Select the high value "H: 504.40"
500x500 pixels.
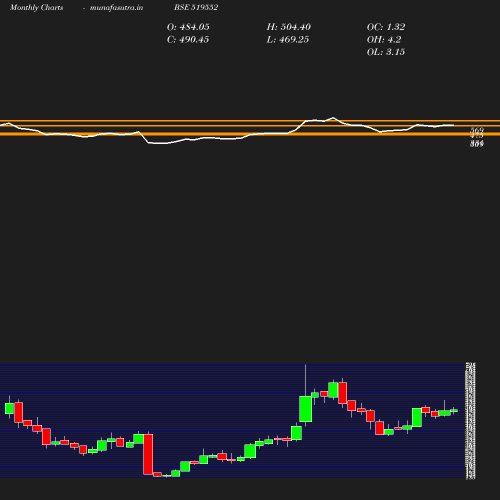(x=289, y=27)
